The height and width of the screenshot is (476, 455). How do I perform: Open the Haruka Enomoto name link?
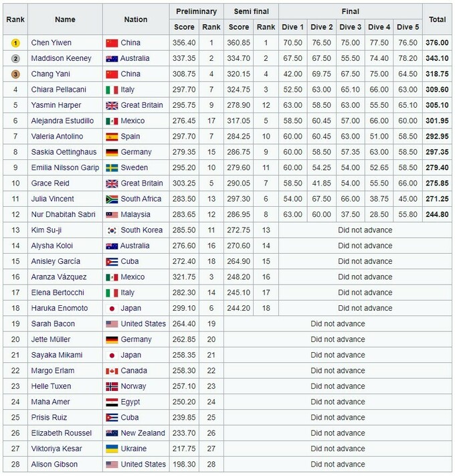point(59,308)
